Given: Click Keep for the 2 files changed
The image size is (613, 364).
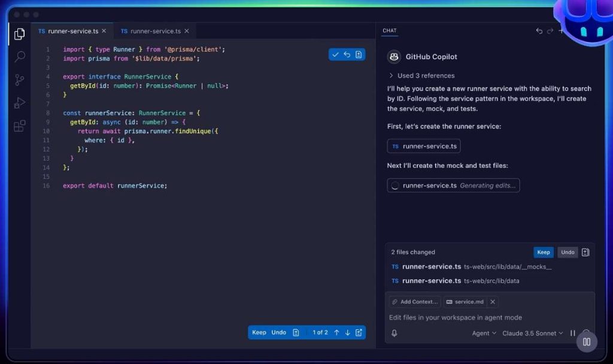Looking at the screenshot, I should click(543, 252).
